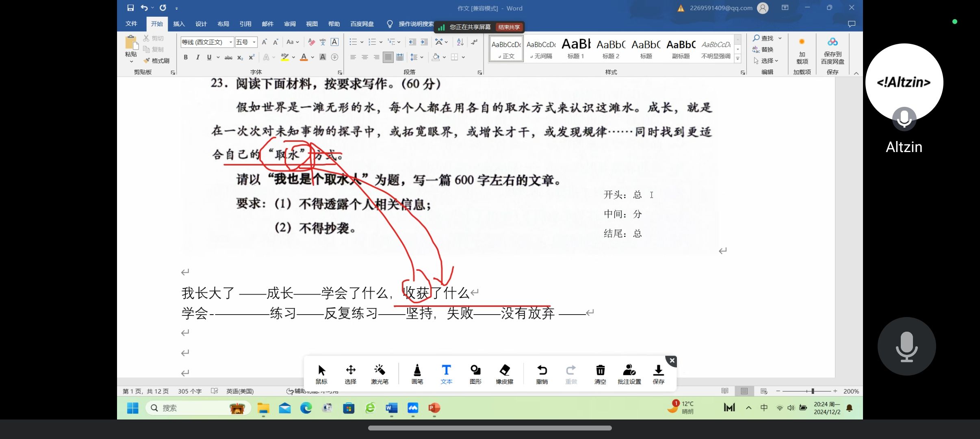Screen dimensions: 980x439
Task: Click the zoom slider handle
Action: coord(813,391)
